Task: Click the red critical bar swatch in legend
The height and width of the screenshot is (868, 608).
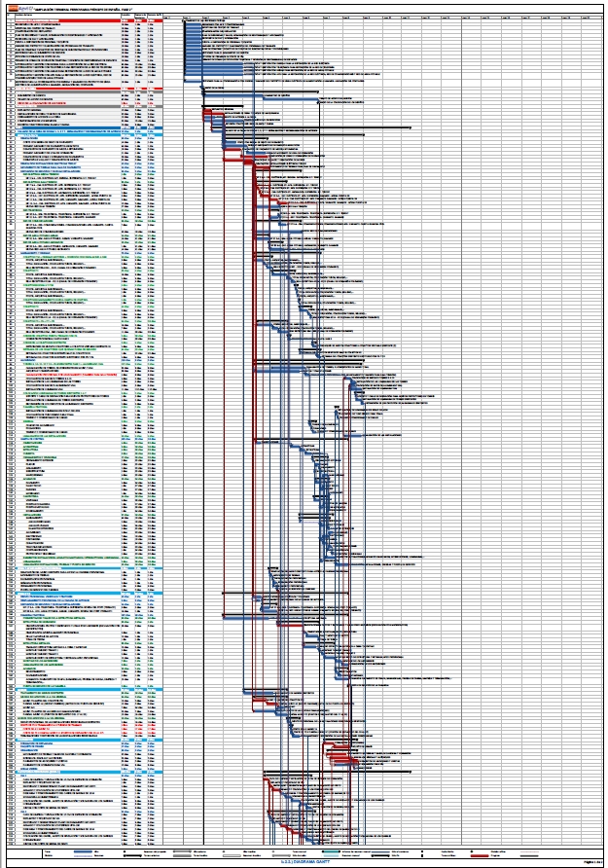Action: [479, 855]
